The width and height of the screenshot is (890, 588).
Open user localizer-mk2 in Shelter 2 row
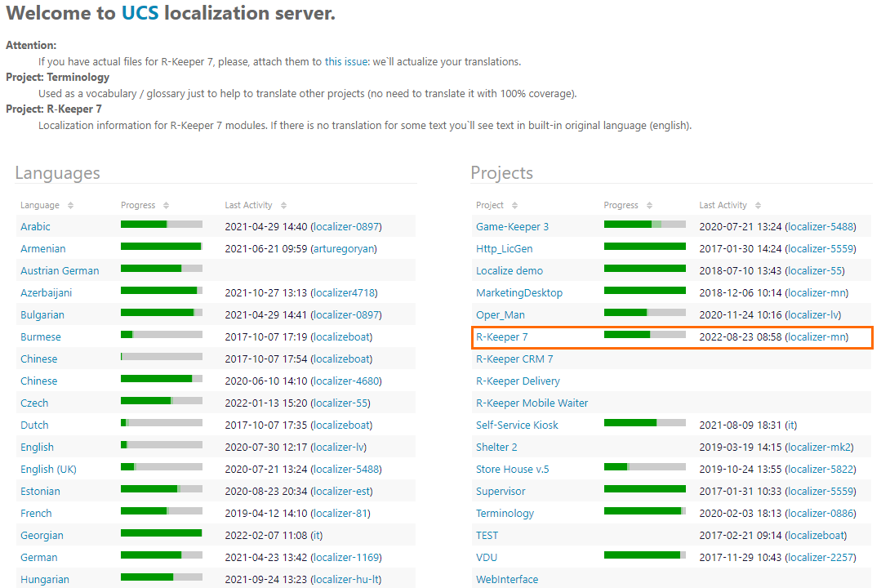[x=819, y=448]
